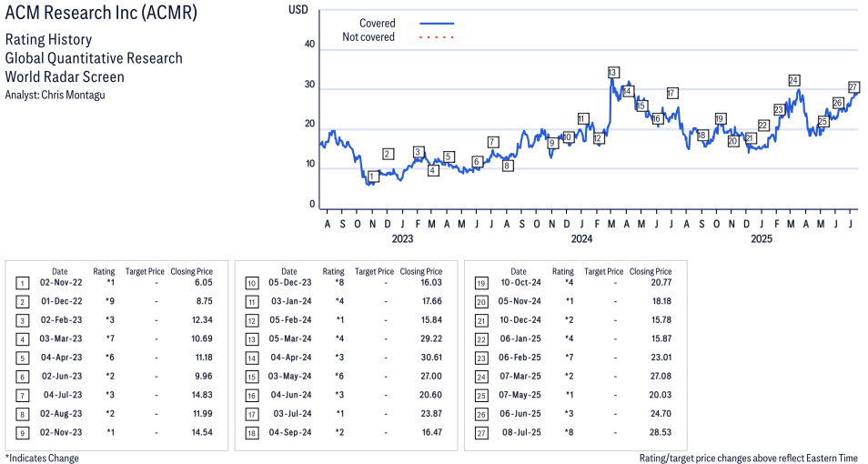Image resolution: width=868 pixels, height=464 pixels.
Task: Click the USD axis unit label
Action: (298, 10)
